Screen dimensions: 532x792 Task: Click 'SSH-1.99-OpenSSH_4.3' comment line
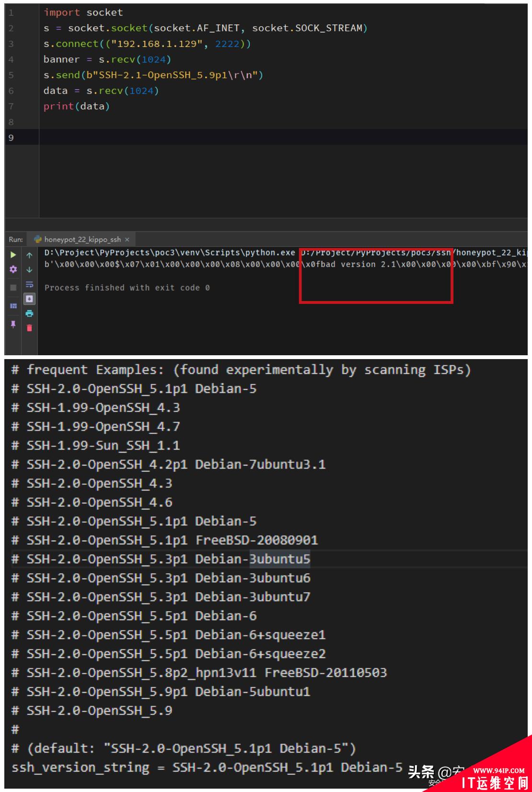pyautogui.click(x=95, y=408)
